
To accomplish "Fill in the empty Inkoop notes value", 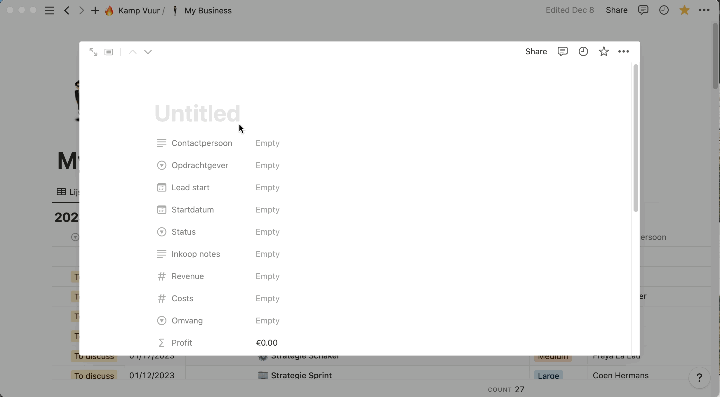I will click(x=267, y=254).
